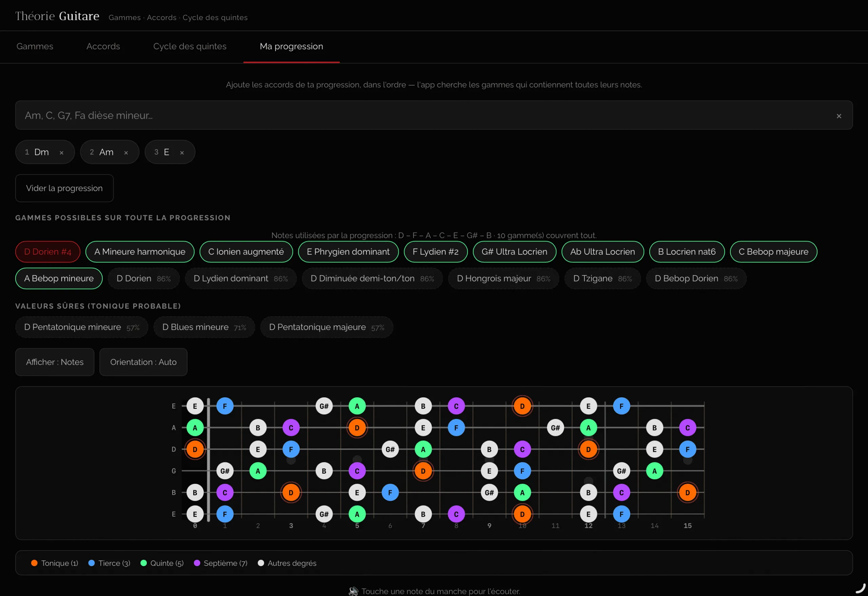This screenshot has height=596, width=868.
Task: Select D Pentatonique mineure 57%
Action: pos(81,327)
